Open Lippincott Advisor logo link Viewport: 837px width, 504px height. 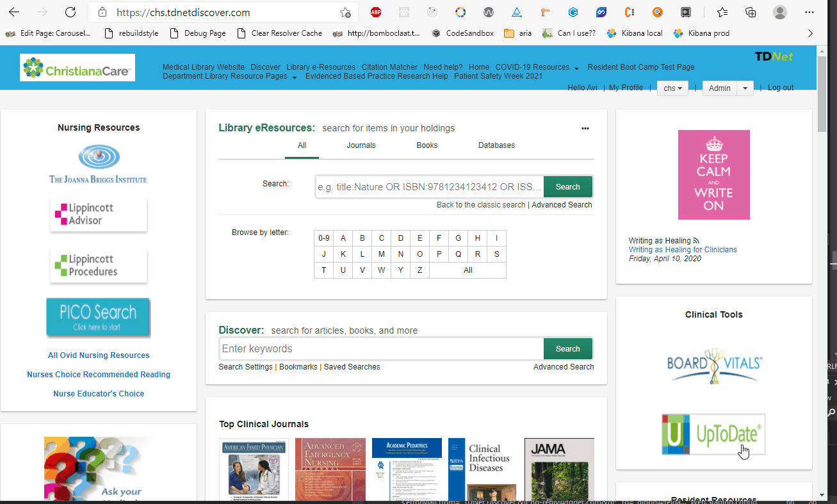pos(99,215)
